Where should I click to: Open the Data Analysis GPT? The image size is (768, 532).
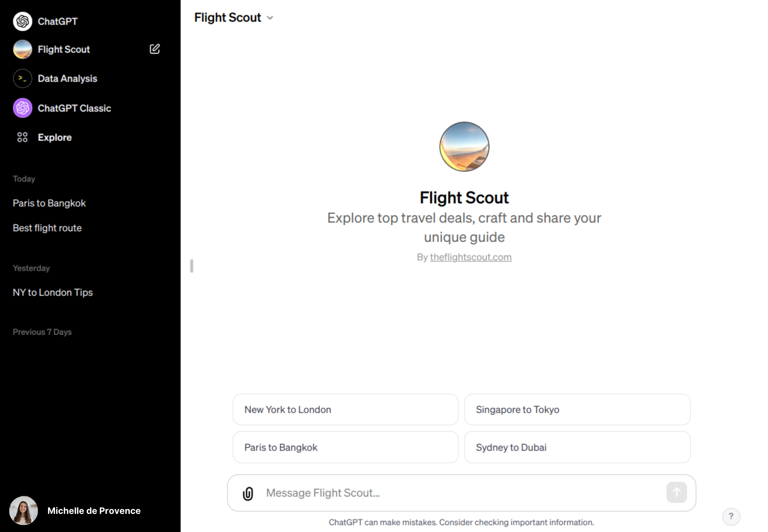click(67, 78)
